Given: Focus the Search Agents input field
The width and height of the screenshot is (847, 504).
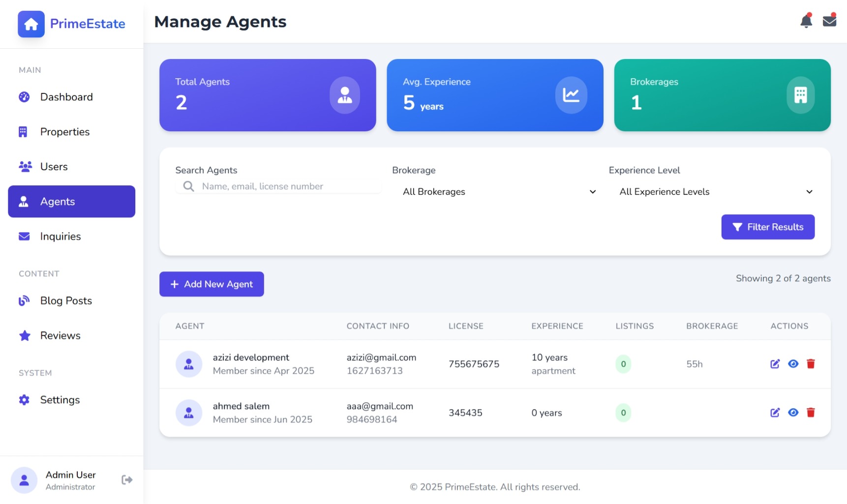Looking at the screenshot, I should click(285, 187).
